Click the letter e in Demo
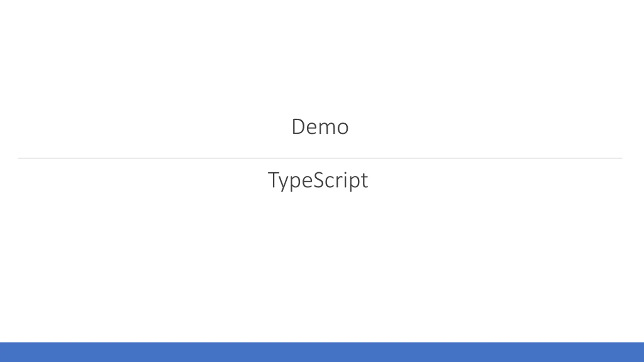This screenshot has height=362, width=644. coord(311,128)
